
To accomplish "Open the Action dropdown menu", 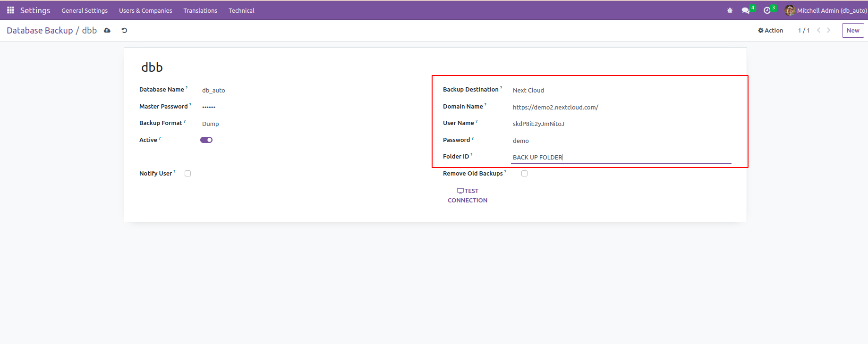I will 771,30.
